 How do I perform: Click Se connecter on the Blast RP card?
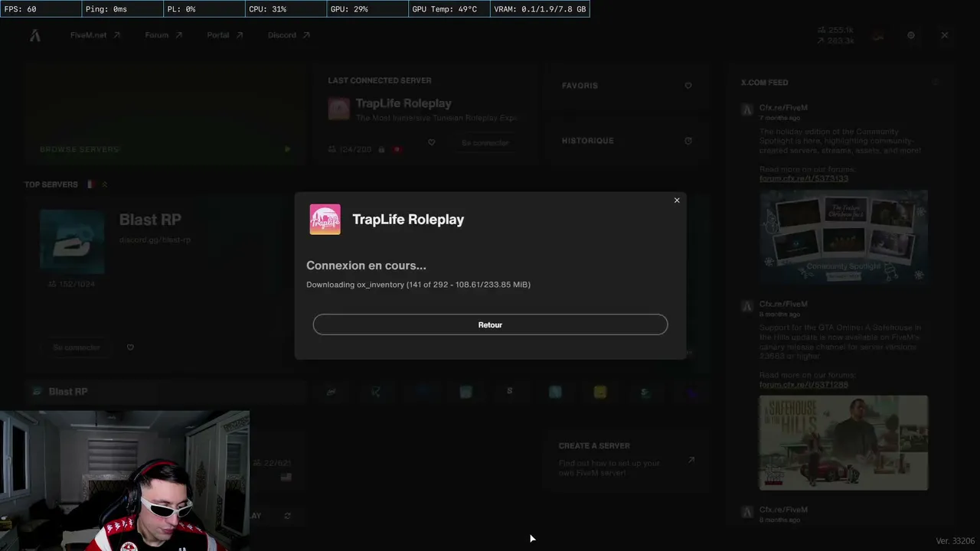point(77,347)
